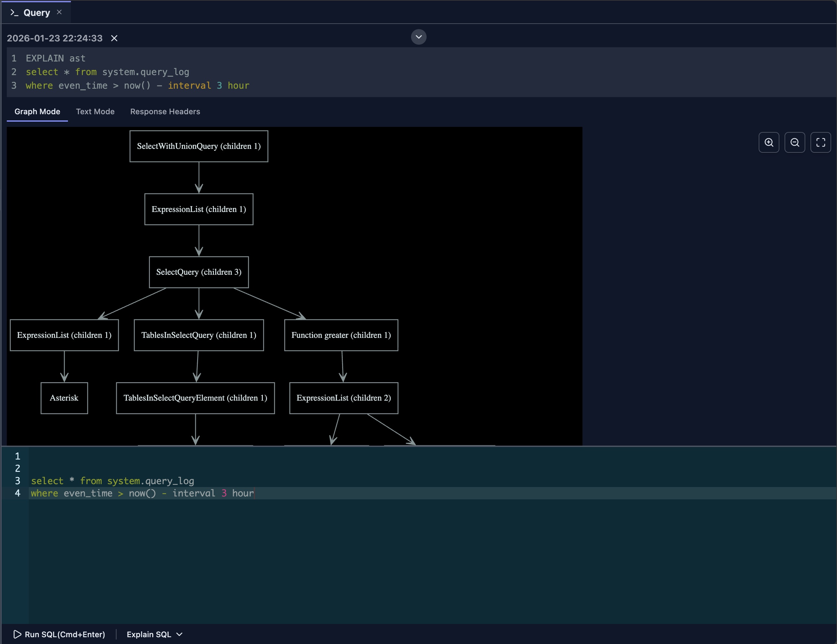Zoom out of the AST graph
837x644 pixels.
795,142
